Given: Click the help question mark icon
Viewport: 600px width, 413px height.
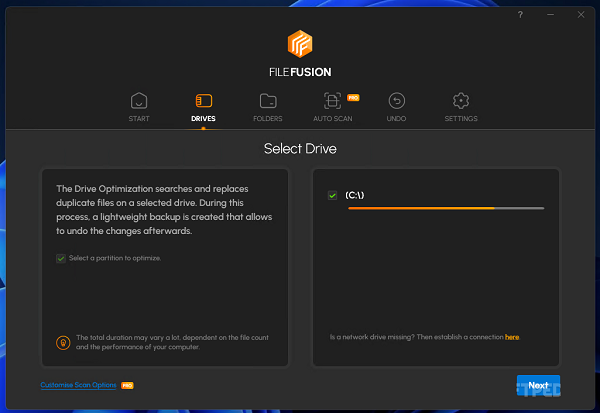Looking at the screenshot, I should tap(520, 15).
